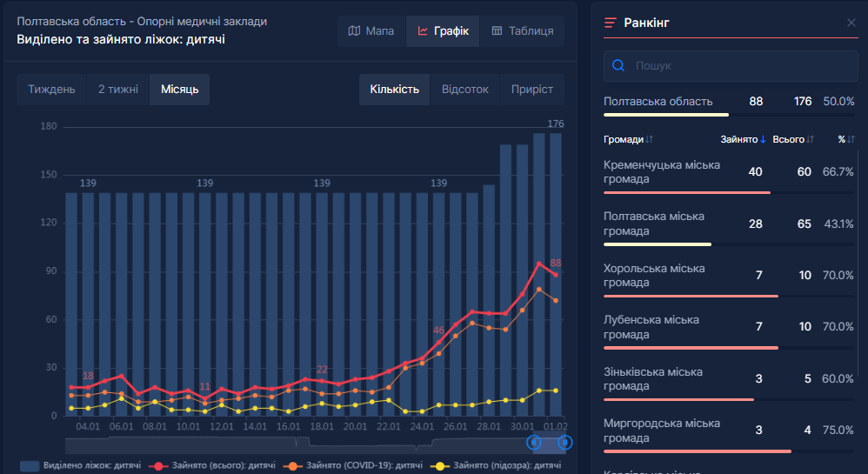This screenshot has width=868, height=474.
Task: Click the red data point labeled 22
Action: [322, 381]
